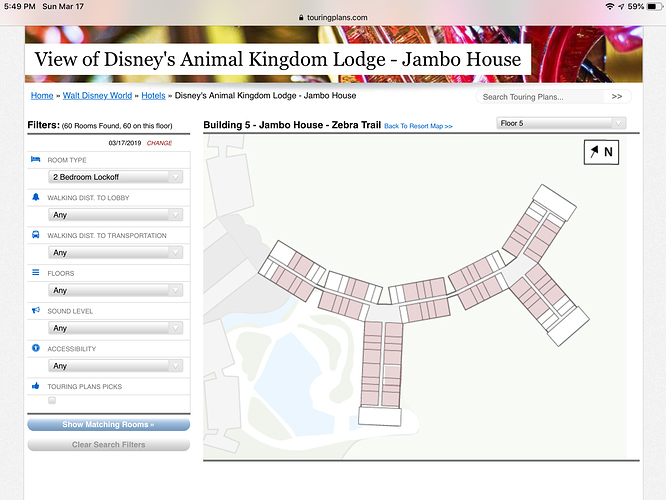Viewport: 666px width, 500px height.
Task: Open the Floor 5 selector dropdown
Action: (x=561, y=123)
